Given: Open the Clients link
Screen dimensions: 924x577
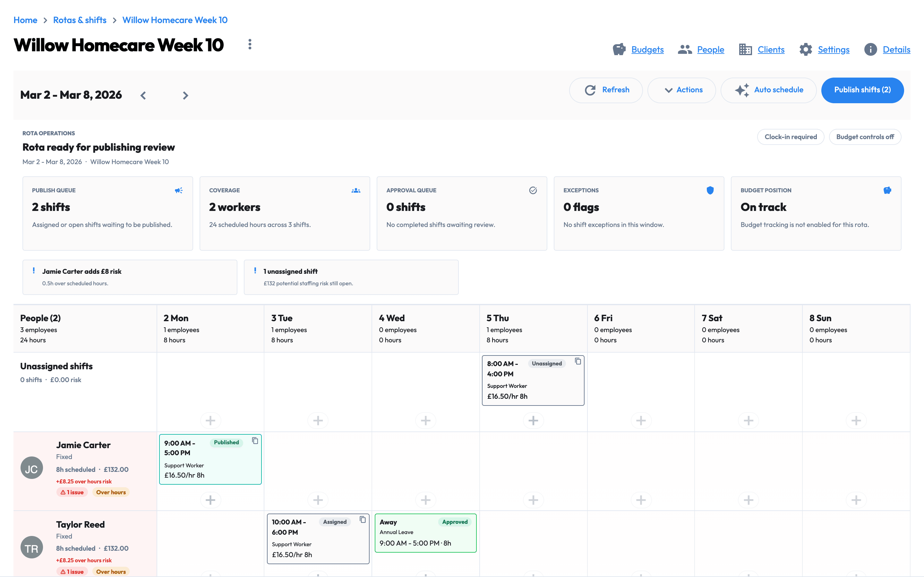Looking at the screenshot, I should coord(771,50).
